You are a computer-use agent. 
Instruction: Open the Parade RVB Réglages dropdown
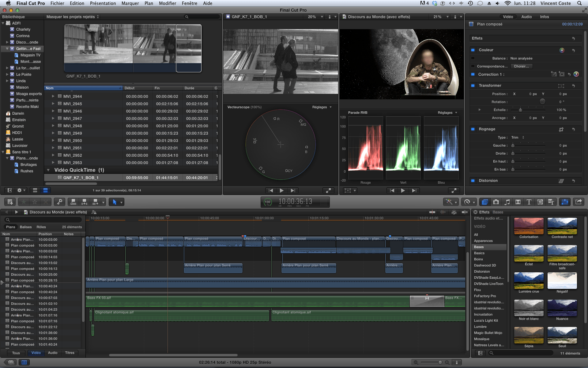(447, 113)
